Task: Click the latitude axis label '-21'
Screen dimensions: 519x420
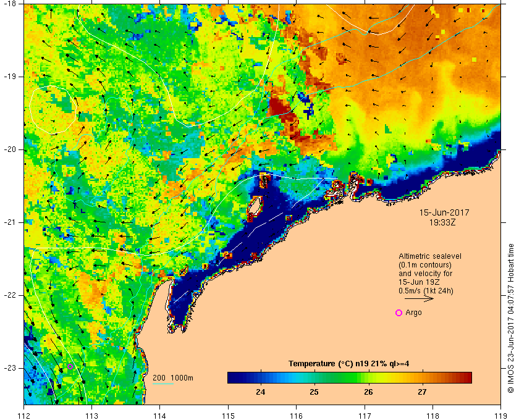Action: pos(10,222)
